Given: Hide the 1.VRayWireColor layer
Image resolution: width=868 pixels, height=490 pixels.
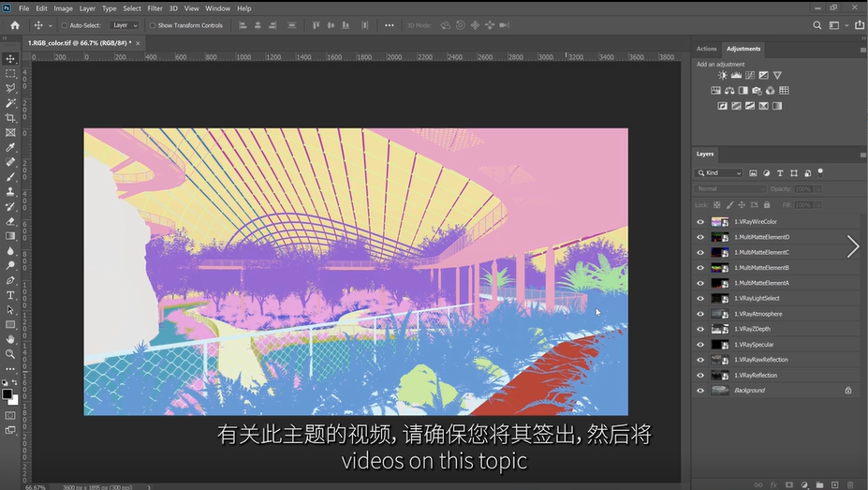Looking at the screenshot, I should point(700,221).
